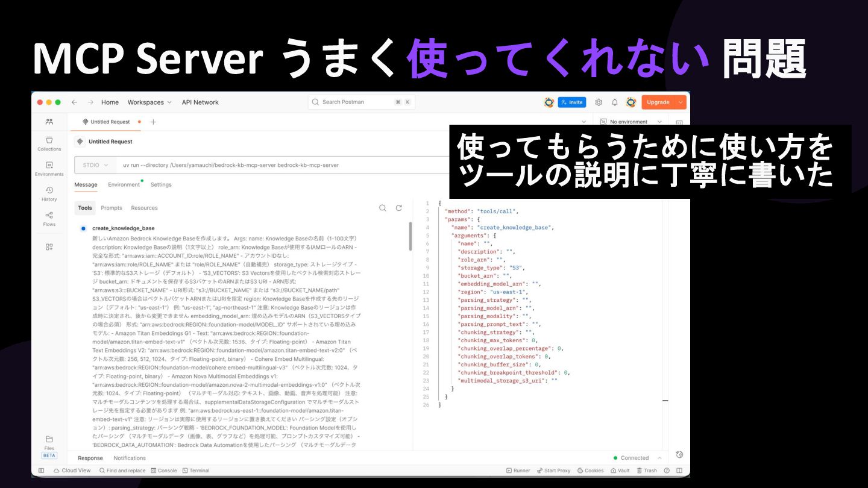The width and height of the screenshot is (868, 488).
Task: Open Files BETA in the sidebar
Action: point(49,447)
